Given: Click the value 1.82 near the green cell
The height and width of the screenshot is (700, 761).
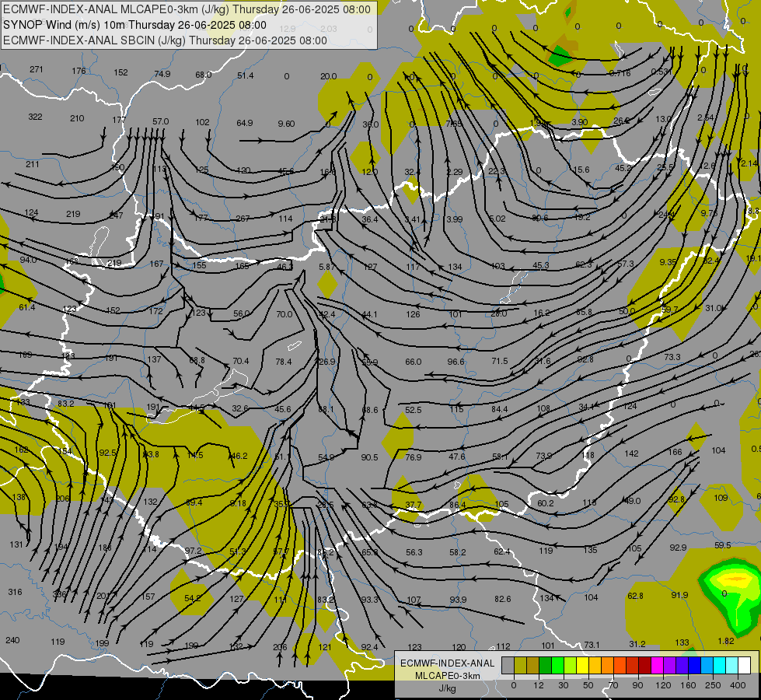Looking at the screenshot, I should click(726, 641).
